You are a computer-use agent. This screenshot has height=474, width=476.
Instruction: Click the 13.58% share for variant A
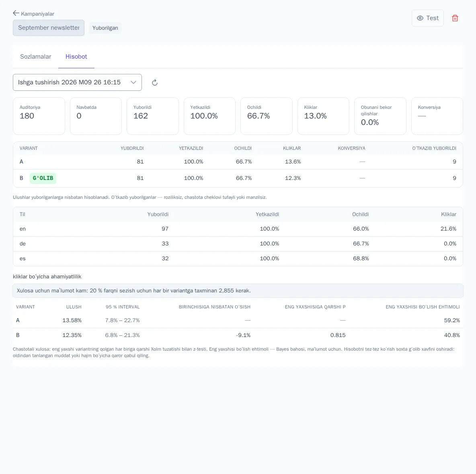pyautogui.click(x=72, y=320)
